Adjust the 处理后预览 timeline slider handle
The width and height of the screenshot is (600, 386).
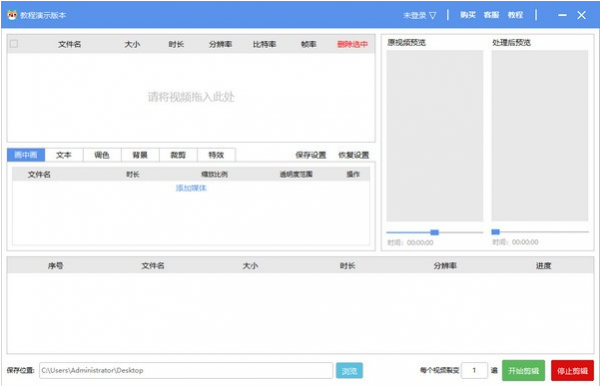click(x=496, y=232)
